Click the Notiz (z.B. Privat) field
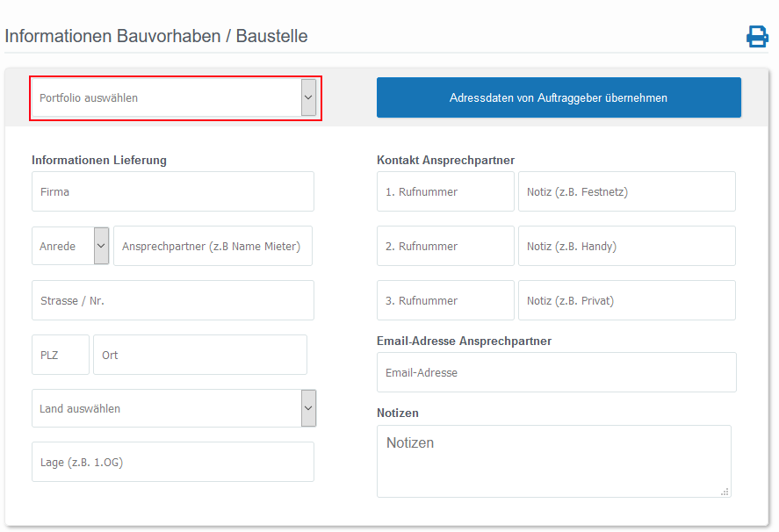 (x=627, y=300)
